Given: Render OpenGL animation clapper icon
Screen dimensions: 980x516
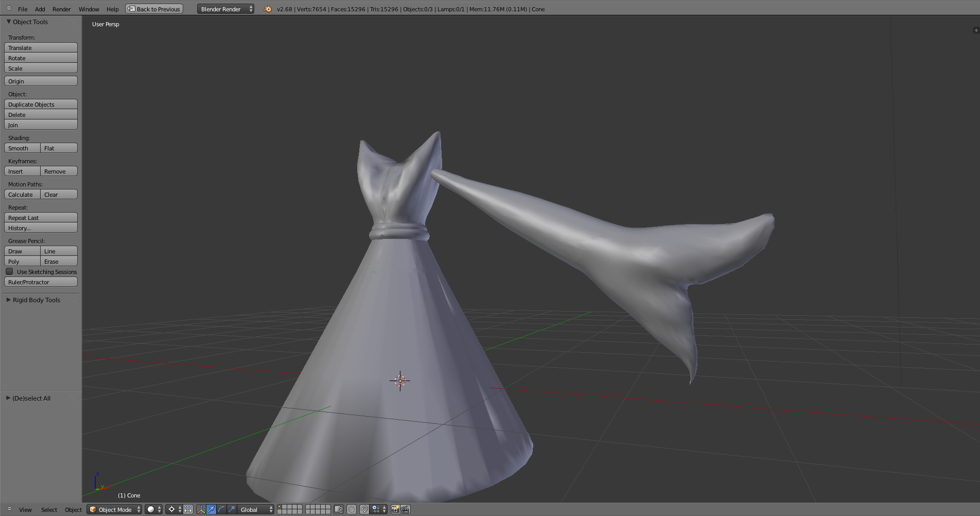Looking at the screenshot, I should tap(405, 509).
